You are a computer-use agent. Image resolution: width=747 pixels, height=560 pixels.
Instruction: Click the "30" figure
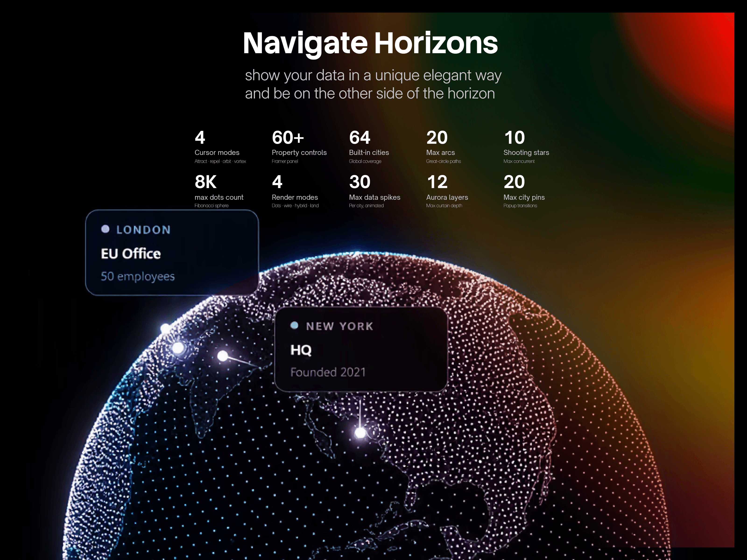click(x=360, y=182)
